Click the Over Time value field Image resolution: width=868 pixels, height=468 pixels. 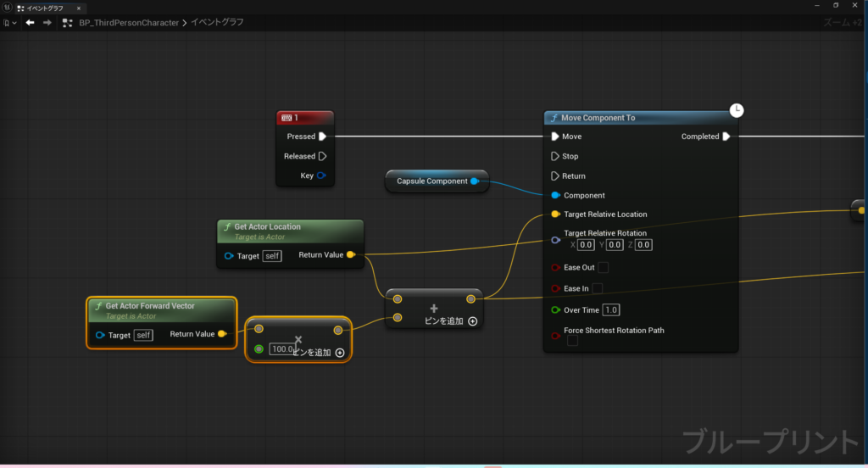611,310
